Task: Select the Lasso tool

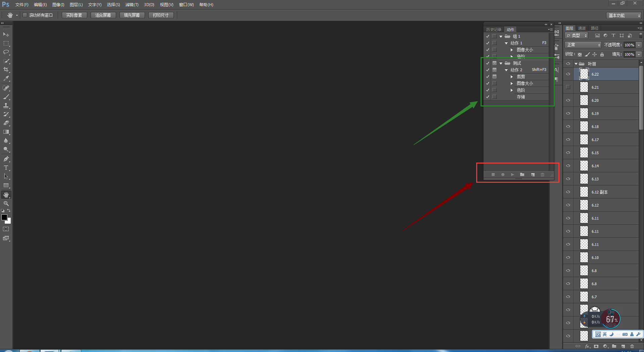Action: pos(6,52)
